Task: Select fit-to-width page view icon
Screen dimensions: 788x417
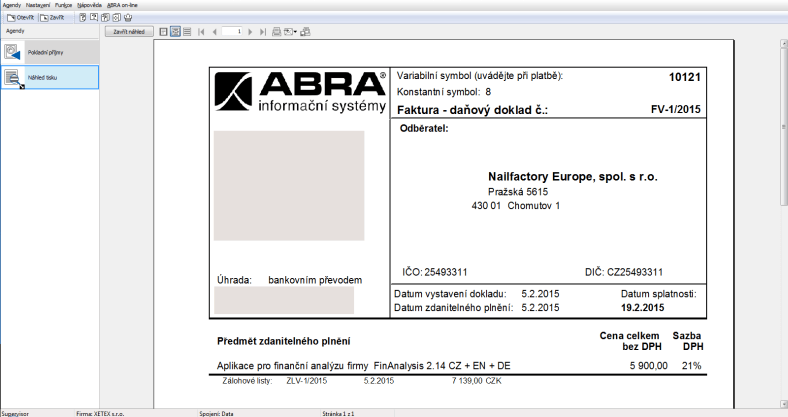Action: pyautogui.click(x=175, y=32)
